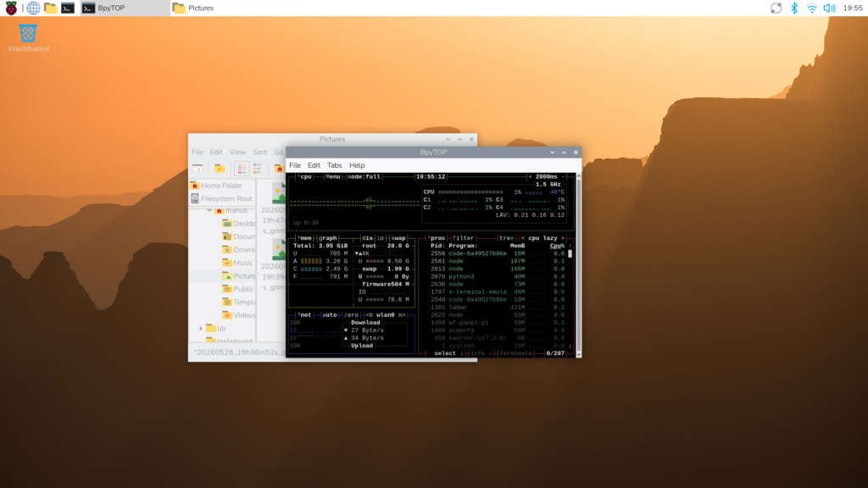Switch Pictures window to icon view

[242, 169]
